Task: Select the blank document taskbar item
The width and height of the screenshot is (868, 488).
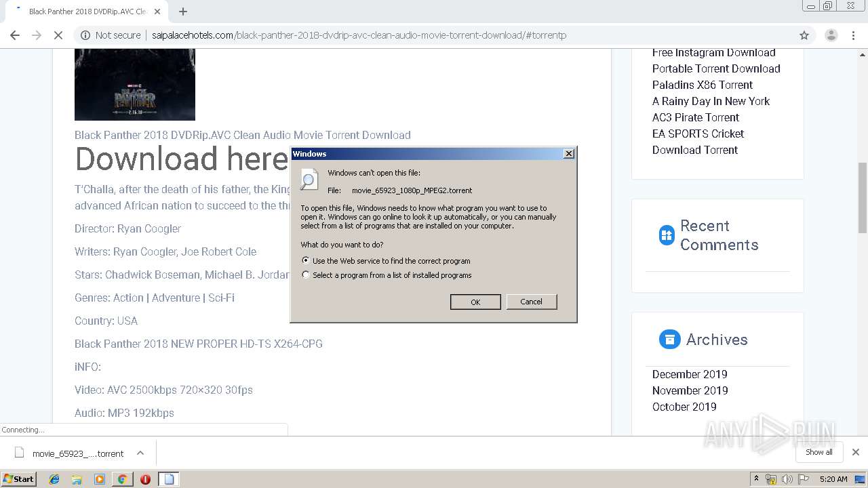Action: pyautogui.click(x=169, y=479)
